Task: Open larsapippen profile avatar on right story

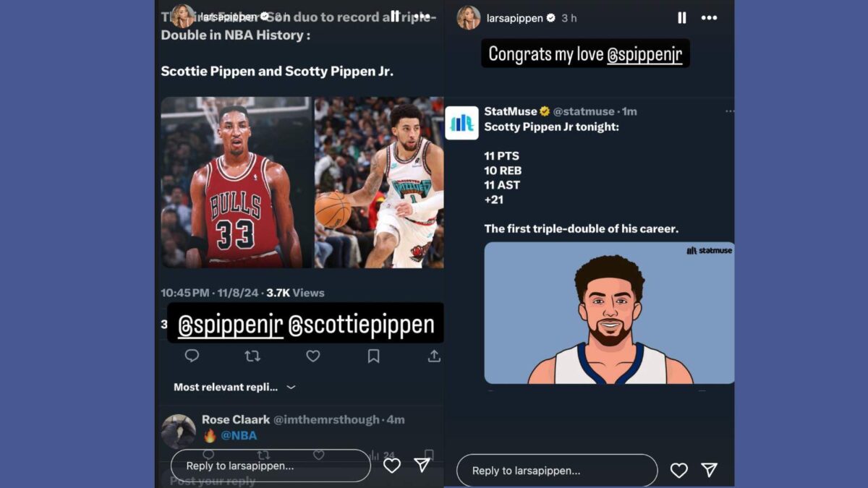Action: pos(469,17)
